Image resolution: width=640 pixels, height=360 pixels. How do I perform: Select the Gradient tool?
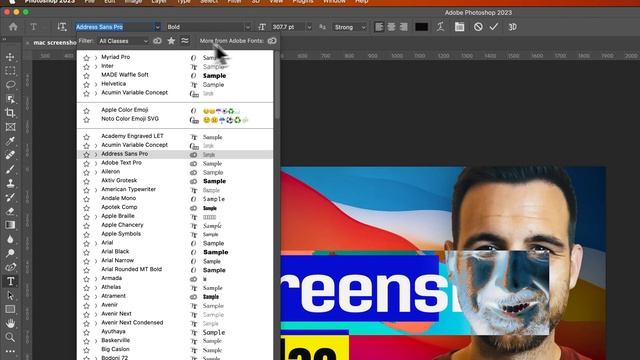[x=11, y=225]
